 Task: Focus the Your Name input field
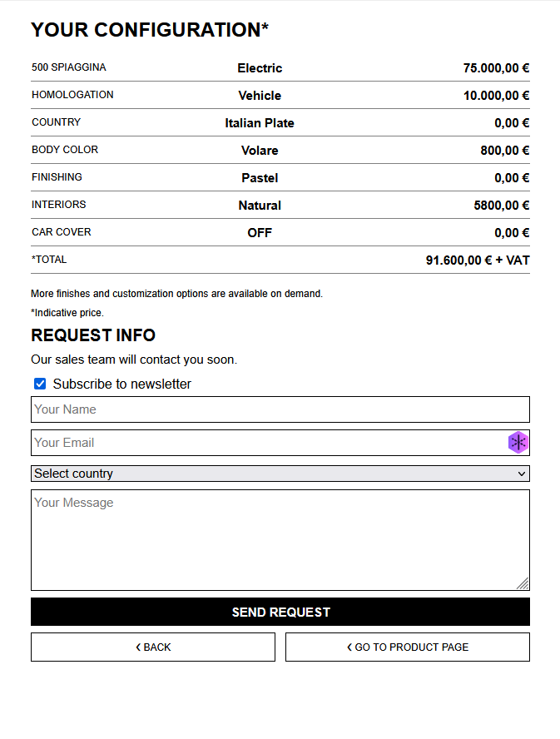(x=280, y=409)
